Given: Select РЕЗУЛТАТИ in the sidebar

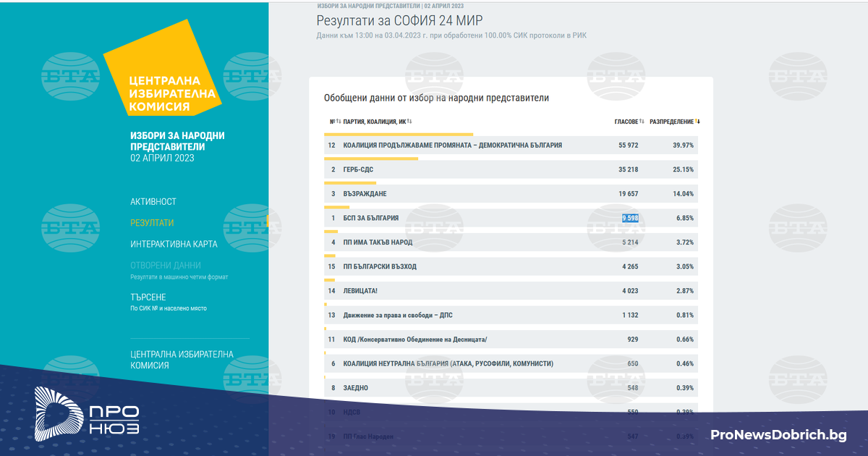Looking at the screenshot, I should [x=152, y=223].
